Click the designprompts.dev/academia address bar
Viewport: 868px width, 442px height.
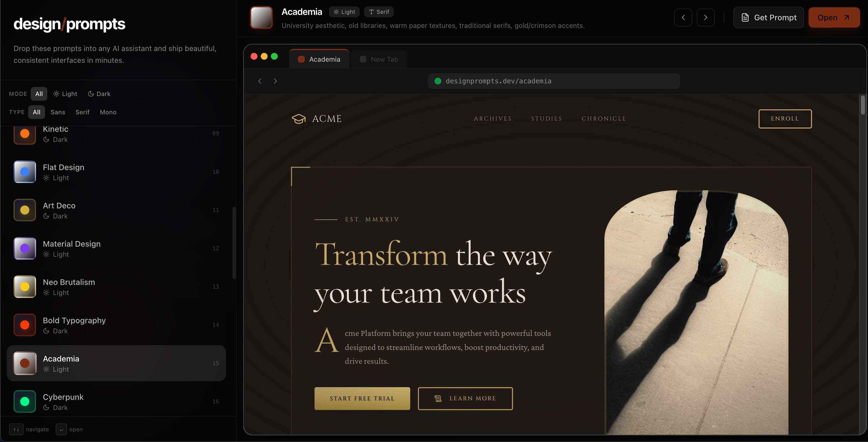coord(554,81)
